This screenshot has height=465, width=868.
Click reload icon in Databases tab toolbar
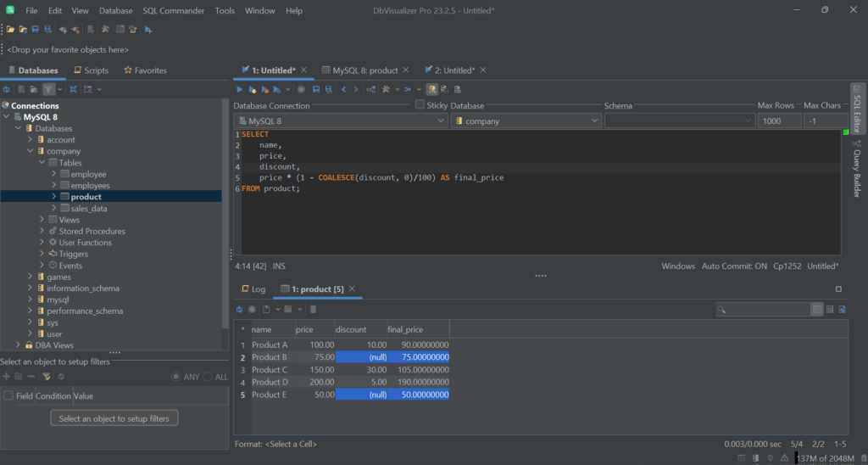(7, 89)
